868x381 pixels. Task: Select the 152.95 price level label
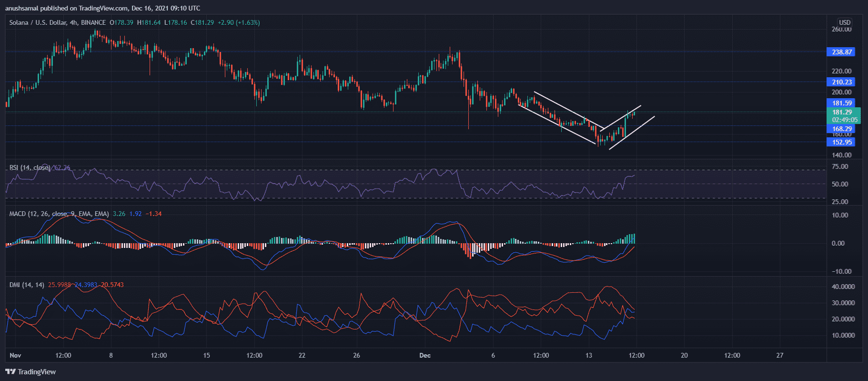pos(841,142)
